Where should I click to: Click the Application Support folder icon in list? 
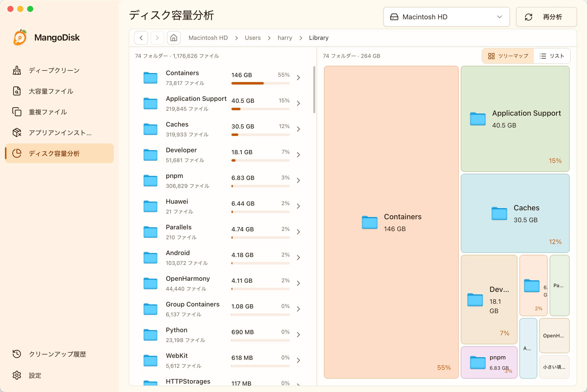(x=150, y=104)
